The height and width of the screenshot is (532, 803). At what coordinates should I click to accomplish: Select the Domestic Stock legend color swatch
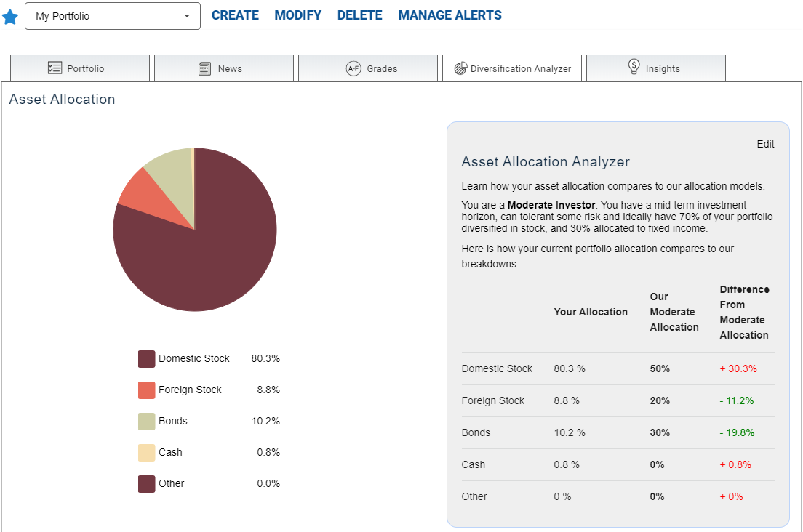tap(147, 359)
